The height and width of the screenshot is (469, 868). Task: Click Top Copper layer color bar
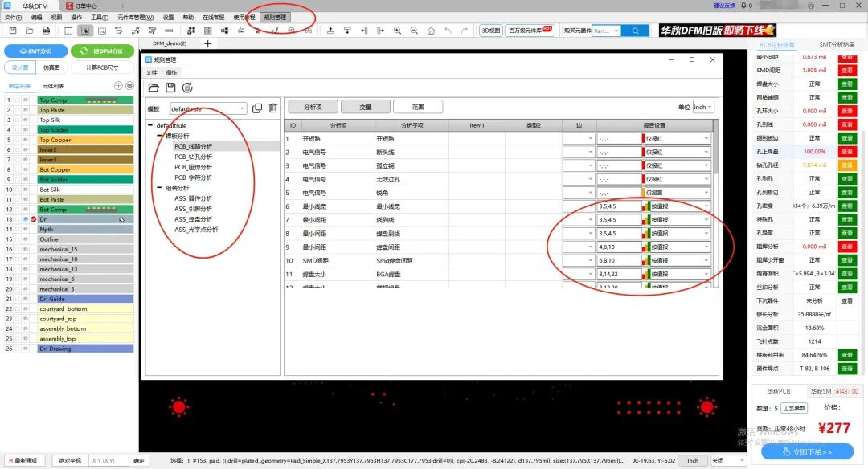(85, 140)
